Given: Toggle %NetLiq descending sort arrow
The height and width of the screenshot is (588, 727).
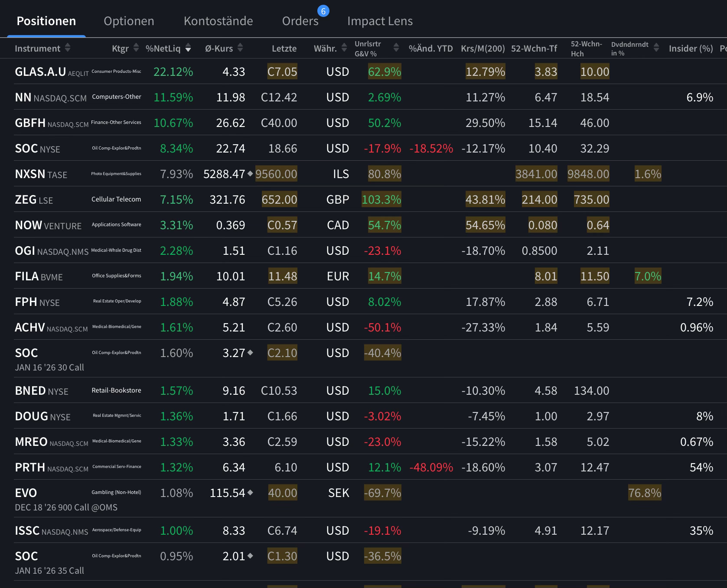Looking at the screenshot, I should [188, 49].
